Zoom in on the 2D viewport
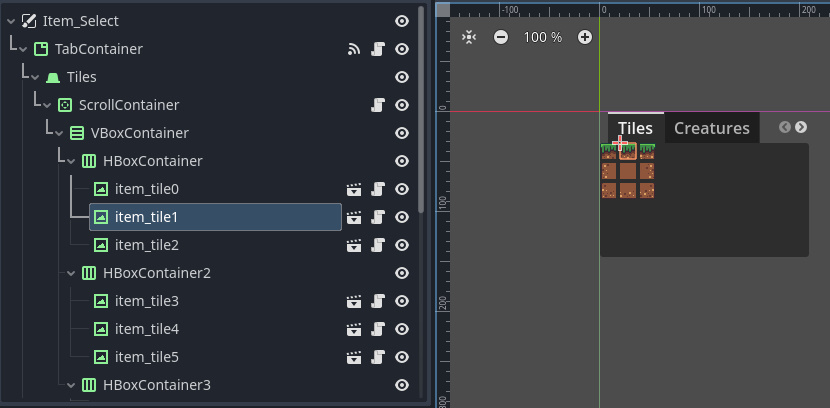Screen dimensions: 830x408 tap(585, 37)
